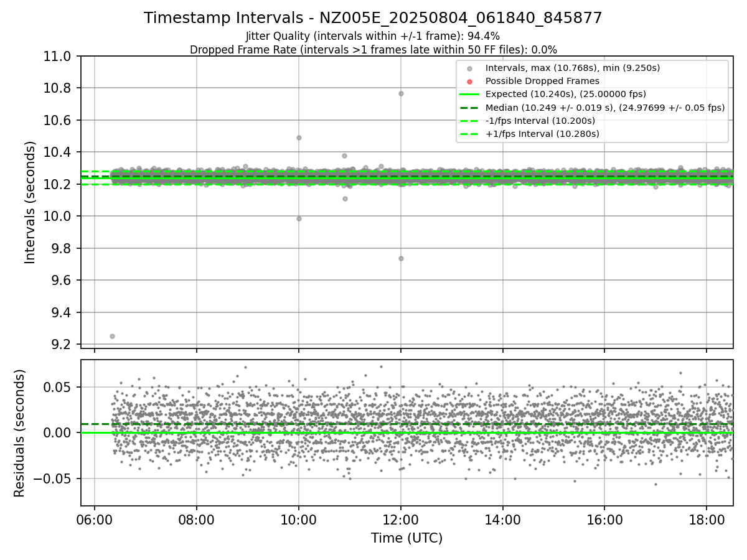Viewport: 747px width, 560px height.
Task: Click the outlier point at 10.768s near 12:00
Action: coord(401,93)
